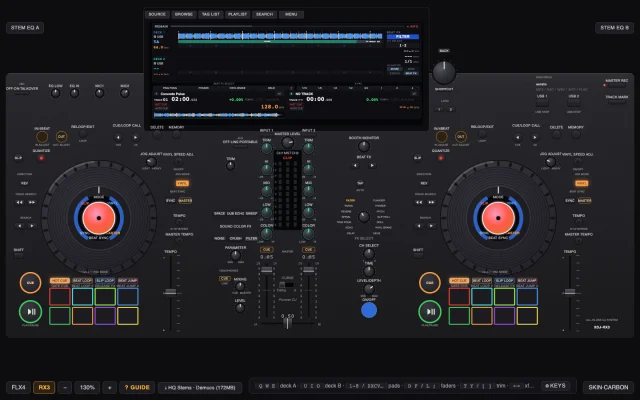
Task: Click deck A cue/loop call right arrow
Action: (x=136, y=138)
